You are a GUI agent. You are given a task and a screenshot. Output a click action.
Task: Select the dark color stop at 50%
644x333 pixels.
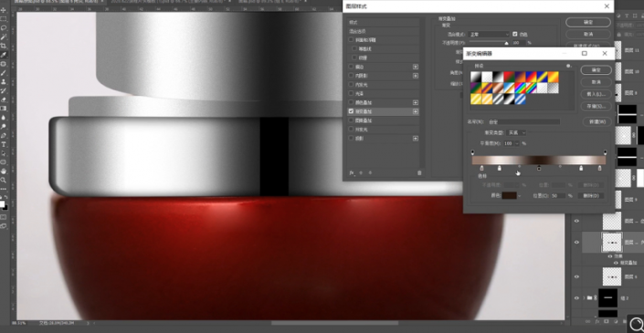pyautogui.click(x=539, y=168)
